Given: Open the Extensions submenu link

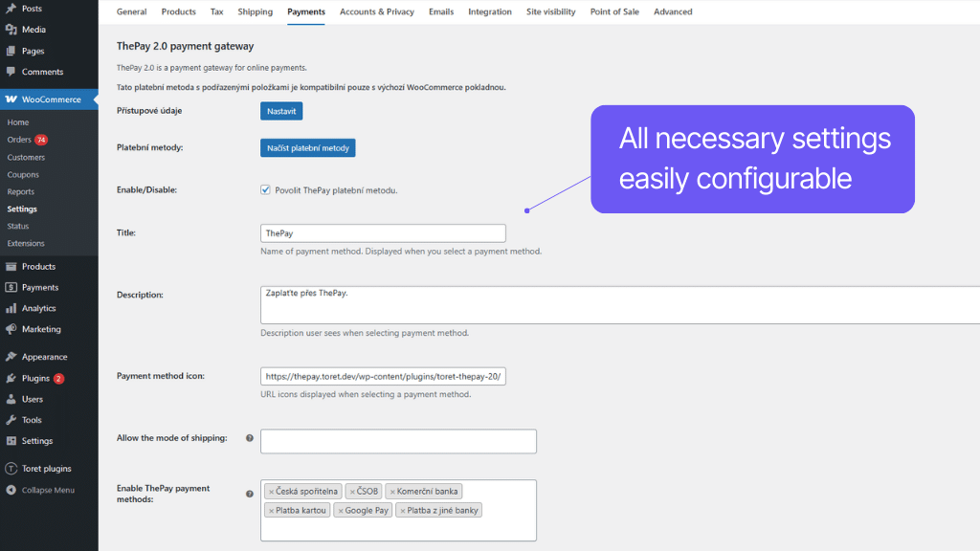Looking at the screenshot, I should click(x=26, y=244).
